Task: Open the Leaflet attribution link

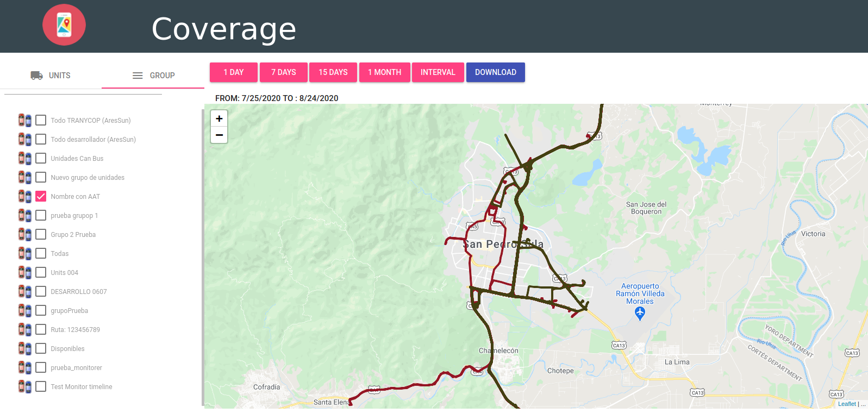Action: (847, 404)
